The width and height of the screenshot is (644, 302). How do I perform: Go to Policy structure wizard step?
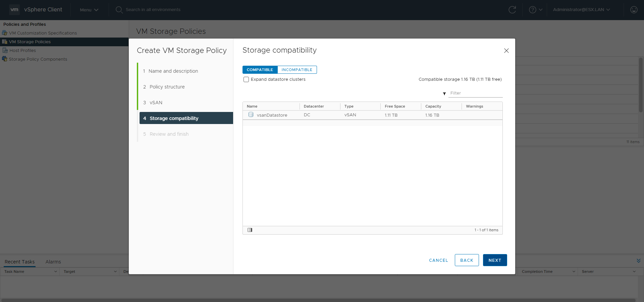pos(167,87)
